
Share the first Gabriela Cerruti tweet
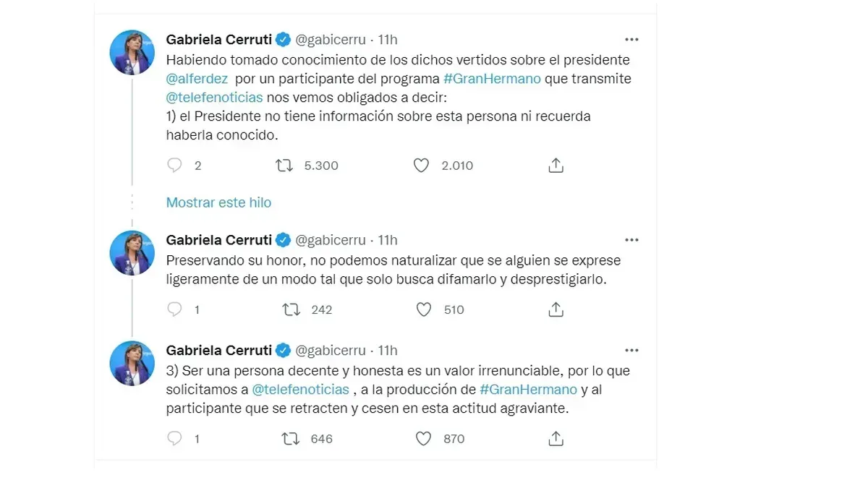pyautogui.click(x=556, y=166)
